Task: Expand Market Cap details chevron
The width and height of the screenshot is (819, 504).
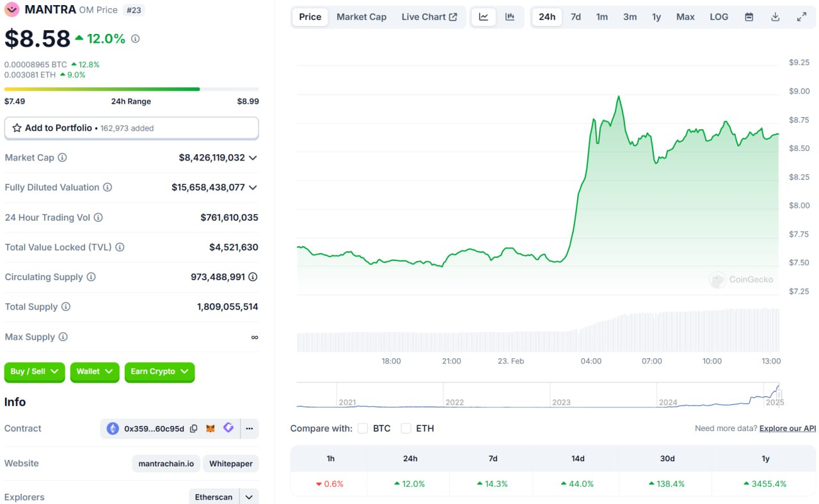Action: [x=253, y=157]
